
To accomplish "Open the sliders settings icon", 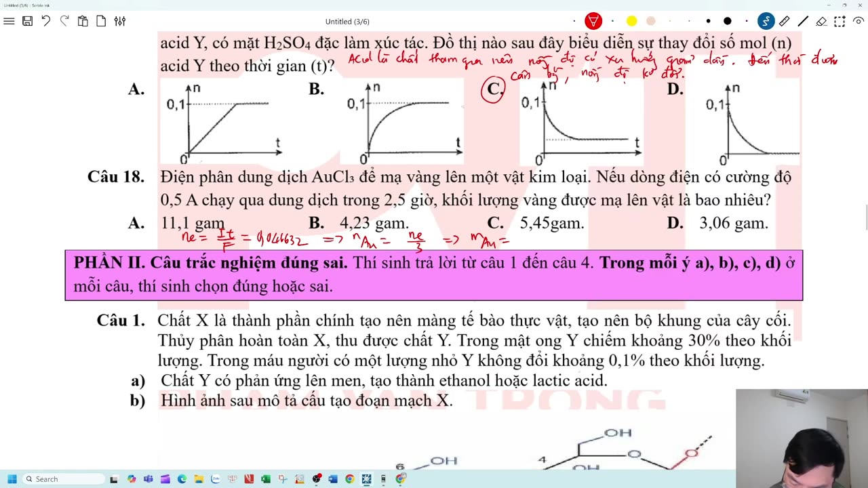I will coord(120,21).
